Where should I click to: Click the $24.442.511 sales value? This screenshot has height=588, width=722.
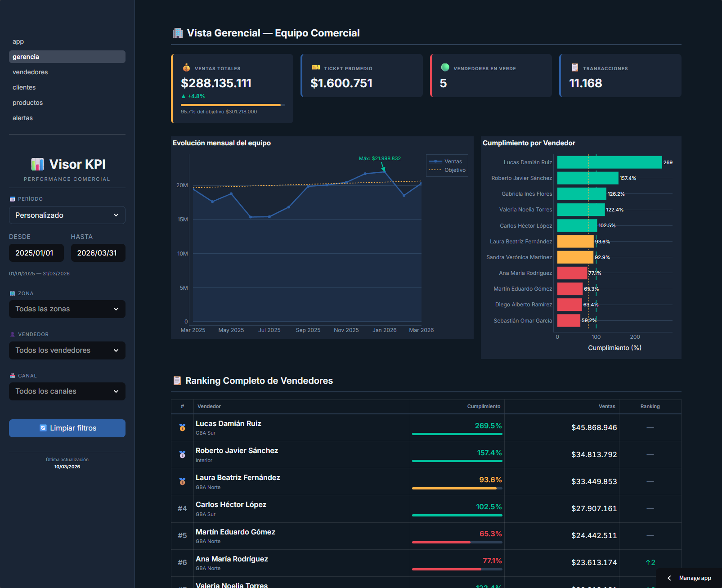pos(594,535)
